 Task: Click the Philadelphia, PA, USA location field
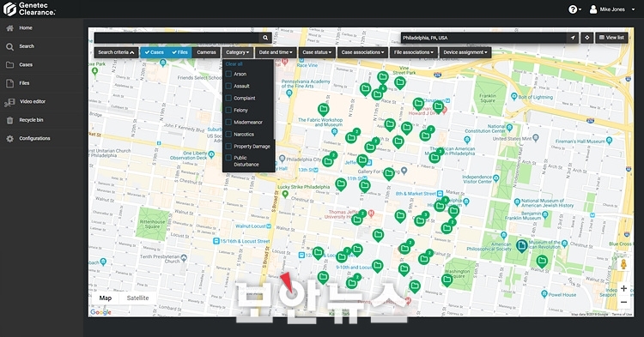pyautogui.click(x=483, y=38)
